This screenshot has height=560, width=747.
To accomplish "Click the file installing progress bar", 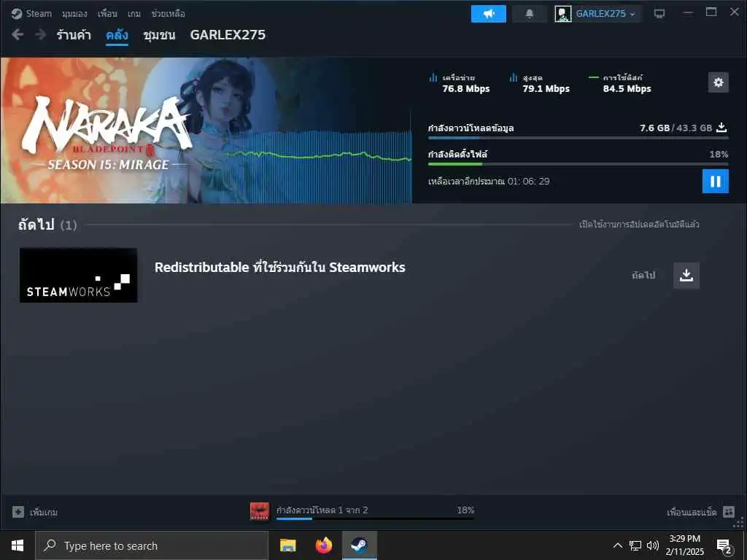I will point(578,164).
